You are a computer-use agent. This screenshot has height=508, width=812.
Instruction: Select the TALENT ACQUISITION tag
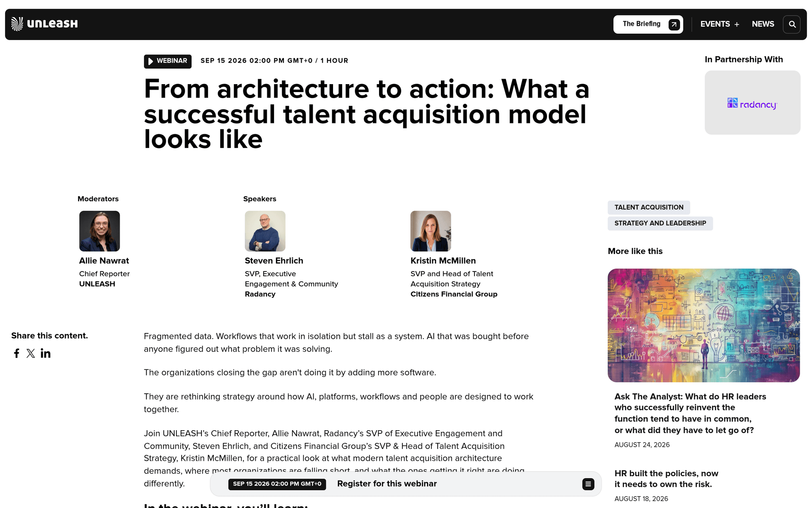[x=649, y=208]
